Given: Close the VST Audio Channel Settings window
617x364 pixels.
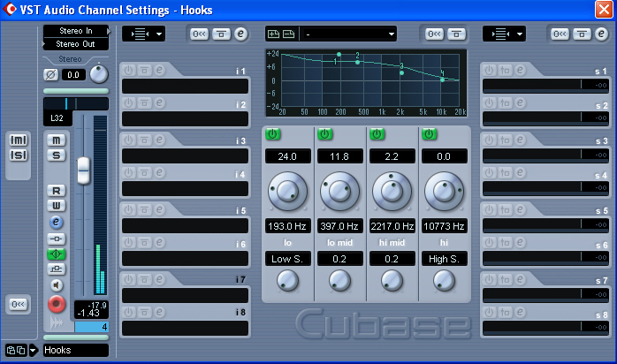Looking at the screenshot, I should tap(604, 10).
